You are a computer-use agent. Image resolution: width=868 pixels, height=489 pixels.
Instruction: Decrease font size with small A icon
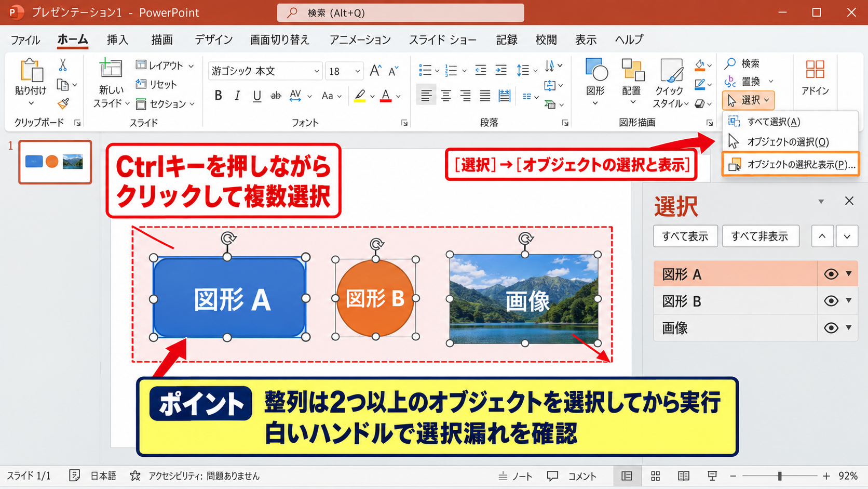(394, 71)
